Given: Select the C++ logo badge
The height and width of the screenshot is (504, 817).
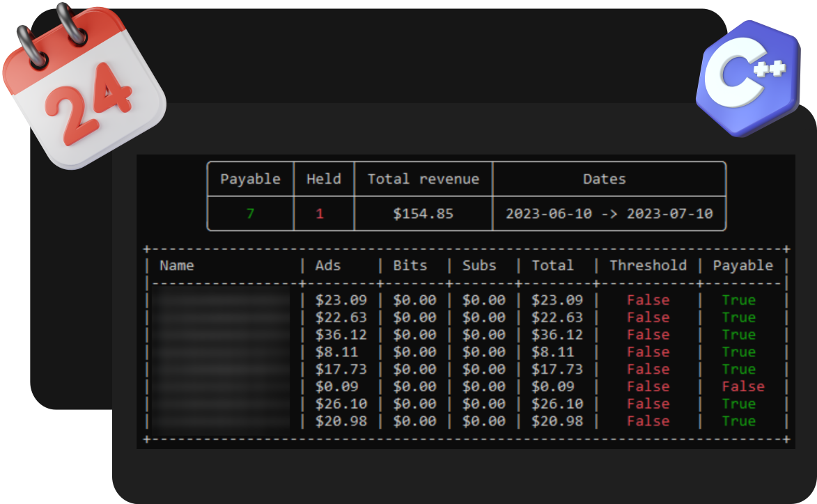Looking at the screenshot, I should 745,77.
